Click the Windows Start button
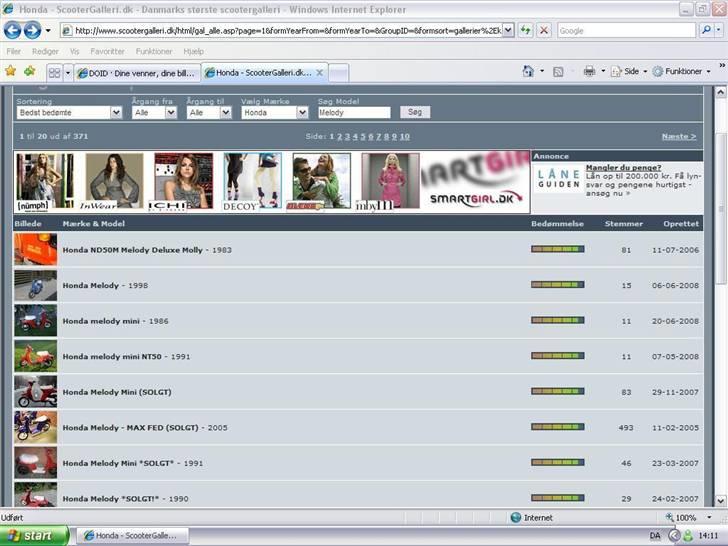728x546 pixels. (35, 535)
